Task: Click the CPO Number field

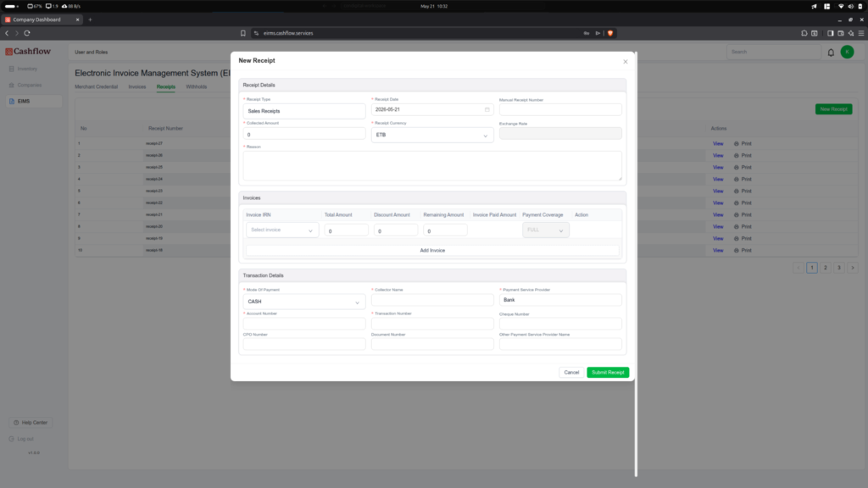Action: pyautogui.click(x=304, y=344)
